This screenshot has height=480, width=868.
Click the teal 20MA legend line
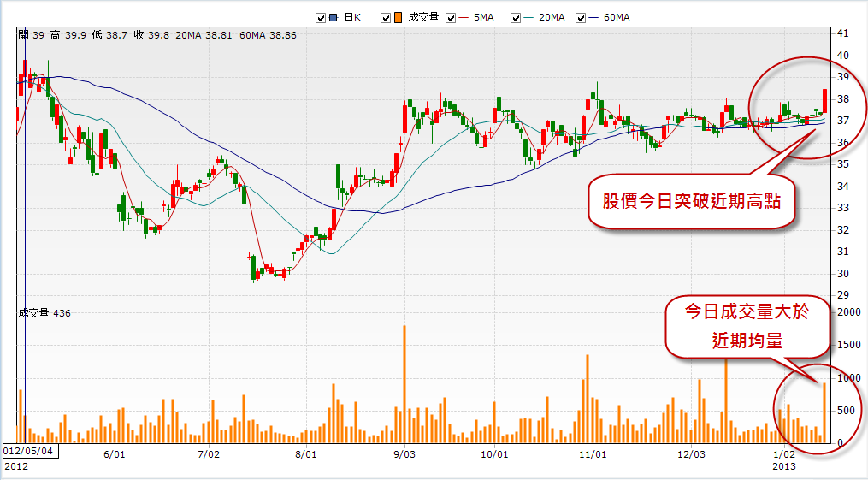click(528, 18)
